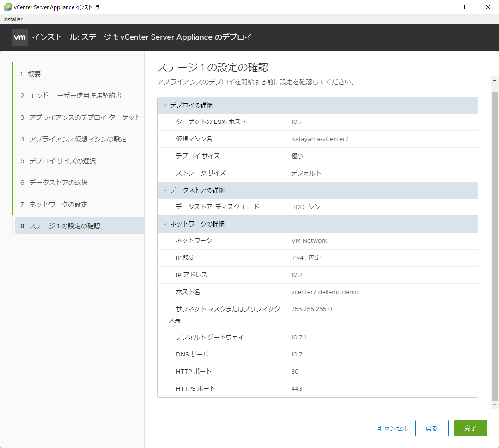The image size is (499, 448).
Task: Click the キャンセル link
Action: (393, 428)
